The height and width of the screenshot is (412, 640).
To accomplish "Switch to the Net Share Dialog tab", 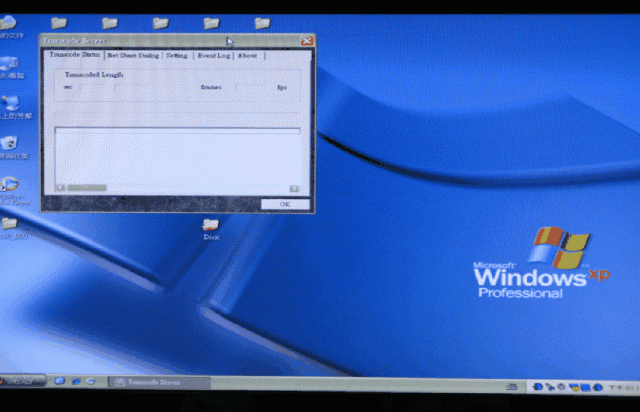I will click(133, 56).
